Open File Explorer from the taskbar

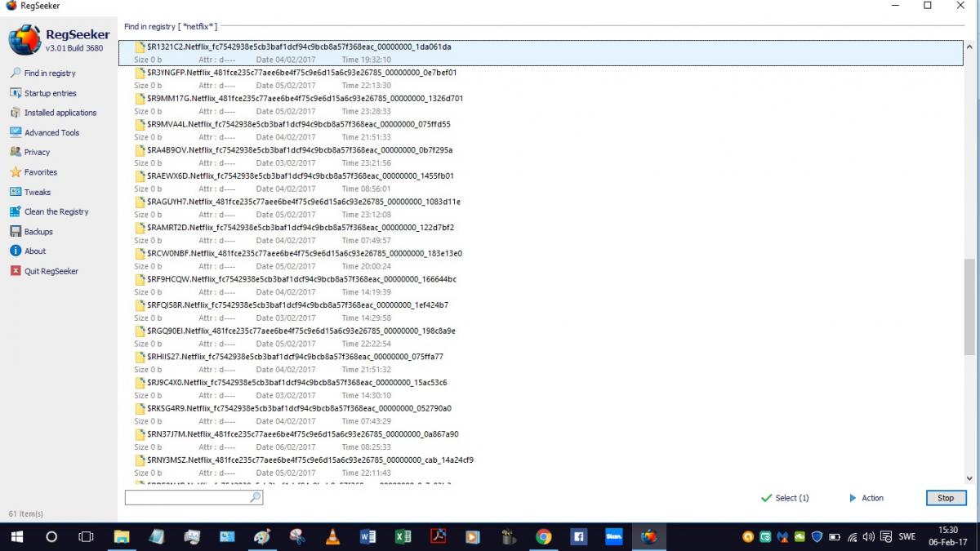pyautogui.click(x=121, y=537)
